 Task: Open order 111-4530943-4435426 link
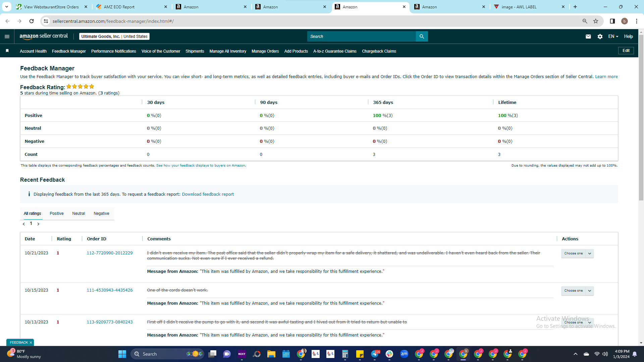[x=110, y=290]
